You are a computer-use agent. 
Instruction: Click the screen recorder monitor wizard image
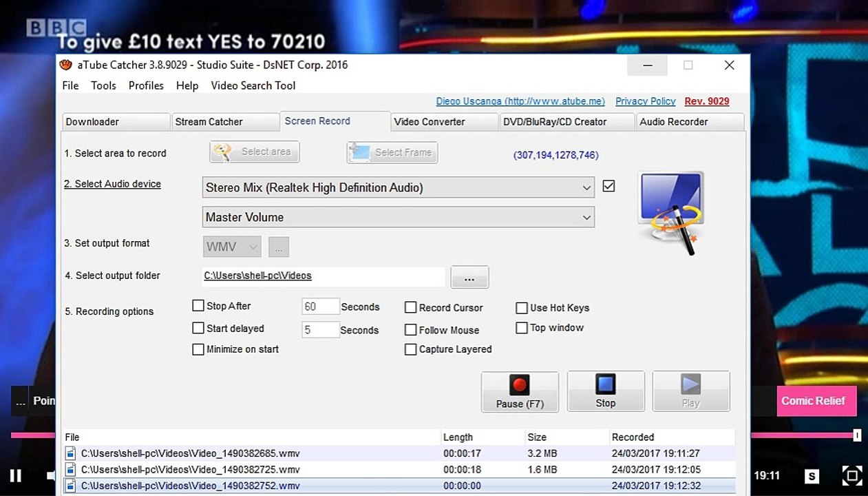click(x=671, y=213)
